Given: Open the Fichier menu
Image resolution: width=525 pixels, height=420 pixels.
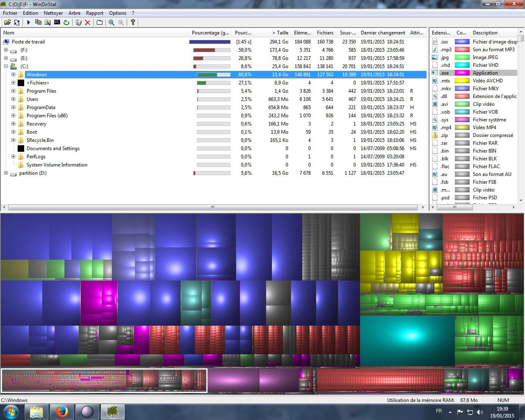Looking at the screenshot, I should pyautogui.click(x=10, y=13).
